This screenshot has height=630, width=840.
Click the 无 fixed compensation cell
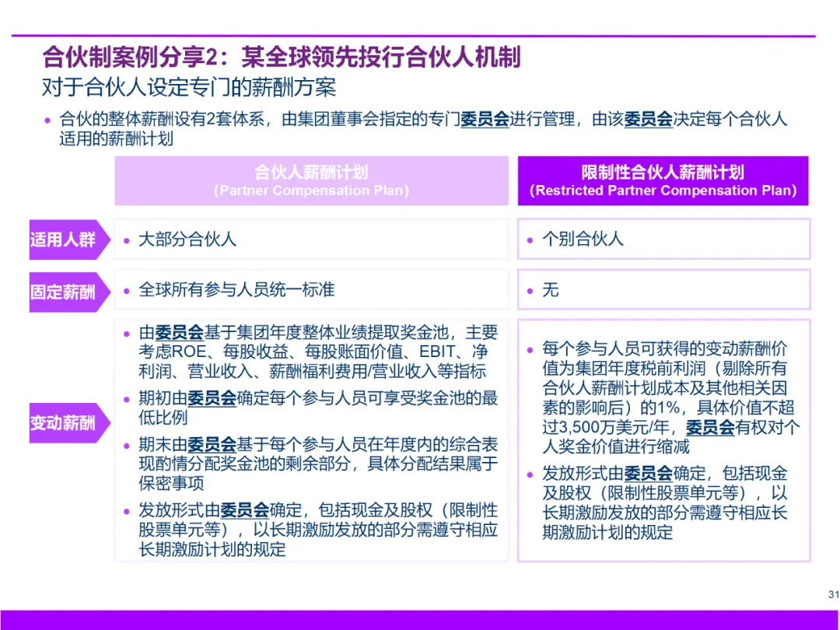click(x=663, y=290)
